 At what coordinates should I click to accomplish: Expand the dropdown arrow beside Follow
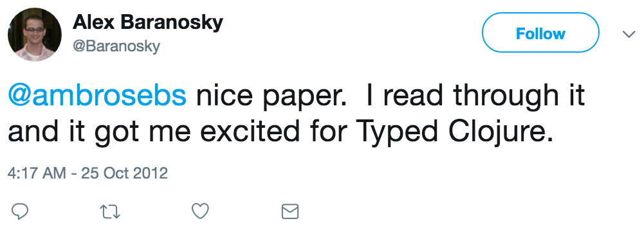click(629, 34)
